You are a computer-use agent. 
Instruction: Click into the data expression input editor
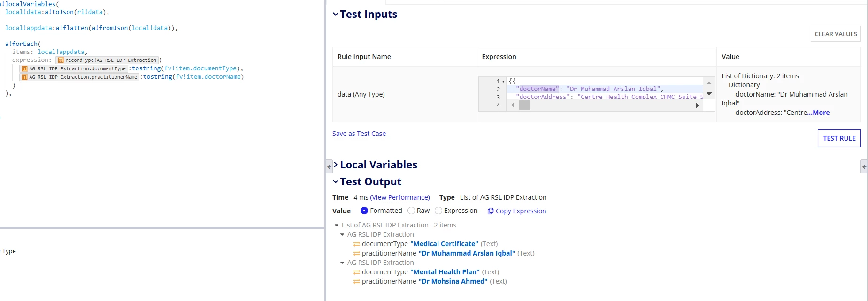coord(597,94)
